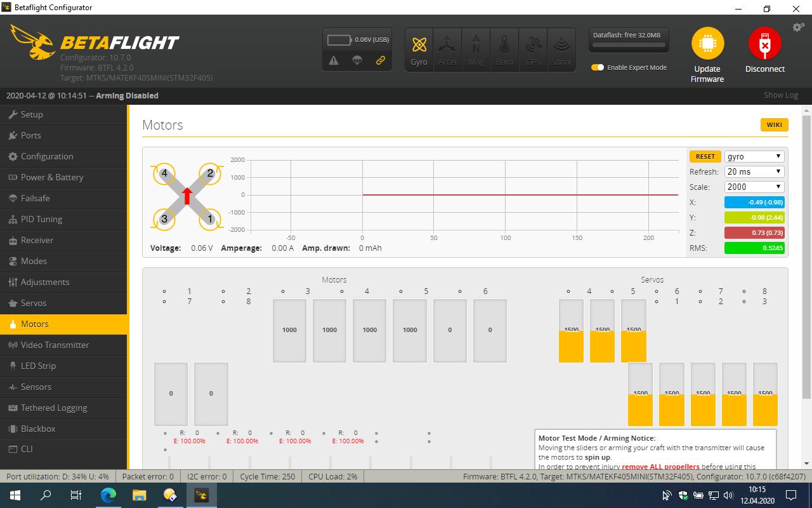Image resolution: width=812 pixels, height=508 pixels.
Task: Click the link status icon near the battery display
Action: click(380, 61)
